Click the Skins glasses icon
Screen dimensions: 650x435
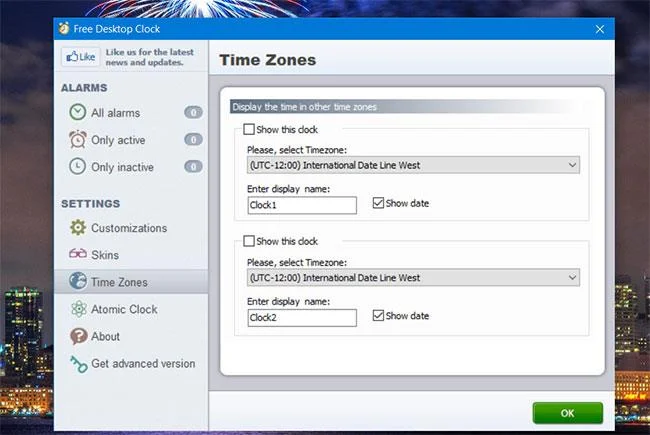pyautogui.click(x=78, y=253)
